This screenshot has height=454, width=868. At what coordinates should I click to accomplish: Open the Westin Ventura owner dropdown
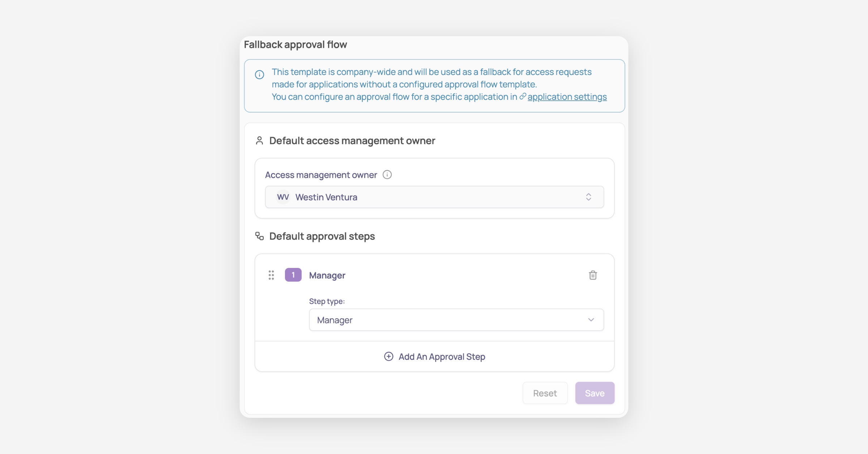[x=434, y=197]
